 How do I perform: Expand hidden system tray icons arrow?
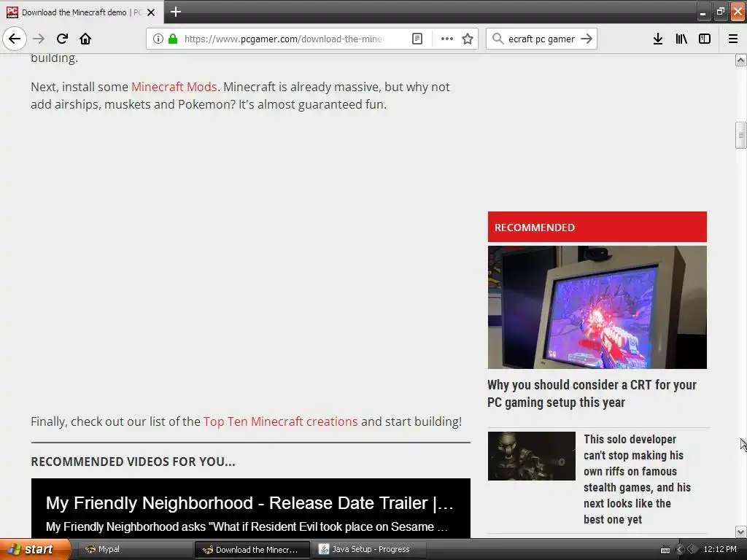point(681,550)
